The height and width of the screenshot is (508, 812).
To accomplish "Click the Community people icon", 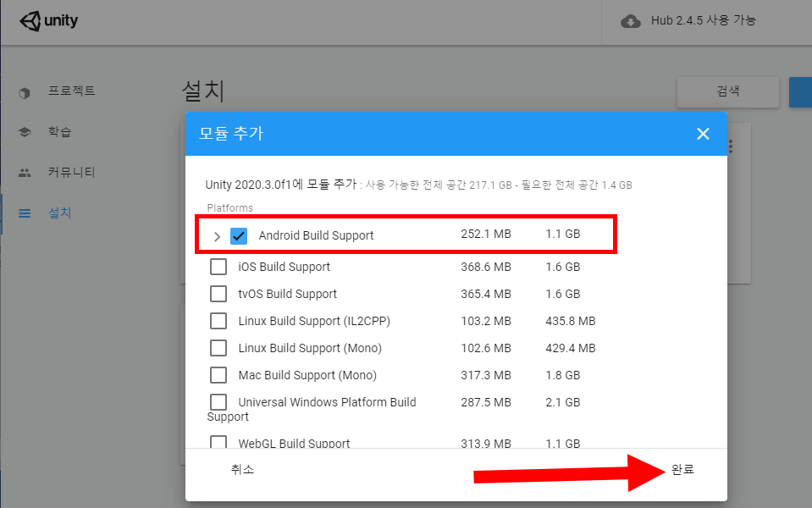I will pos(25,173).
